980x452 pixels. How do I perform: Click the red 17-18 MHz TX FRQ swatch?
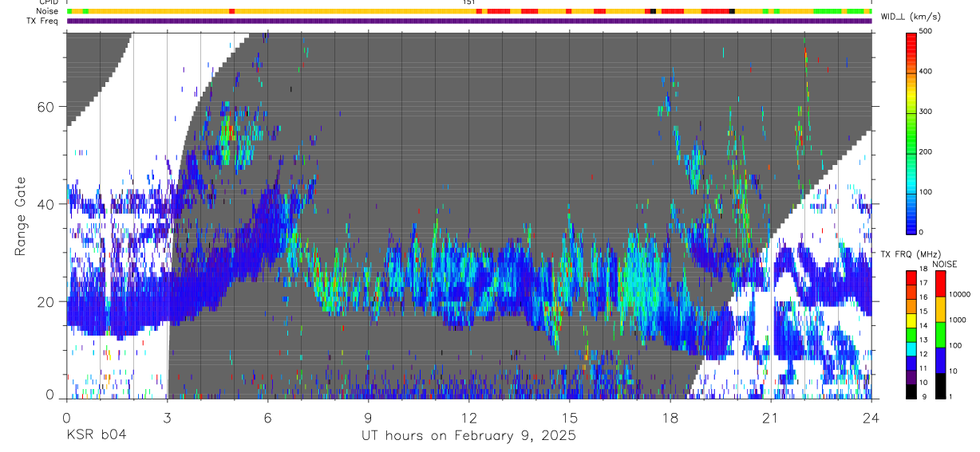click(911, 277)
